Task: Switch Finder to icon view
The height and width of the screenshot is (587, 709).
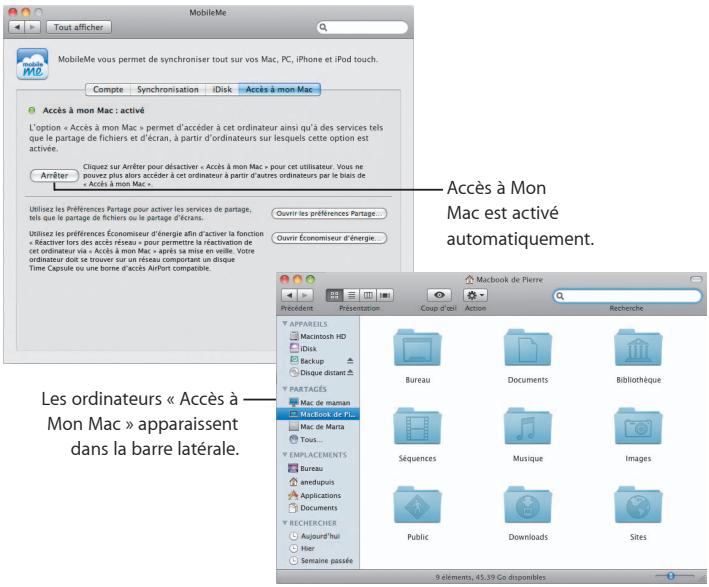Action: tap(335, 295)
